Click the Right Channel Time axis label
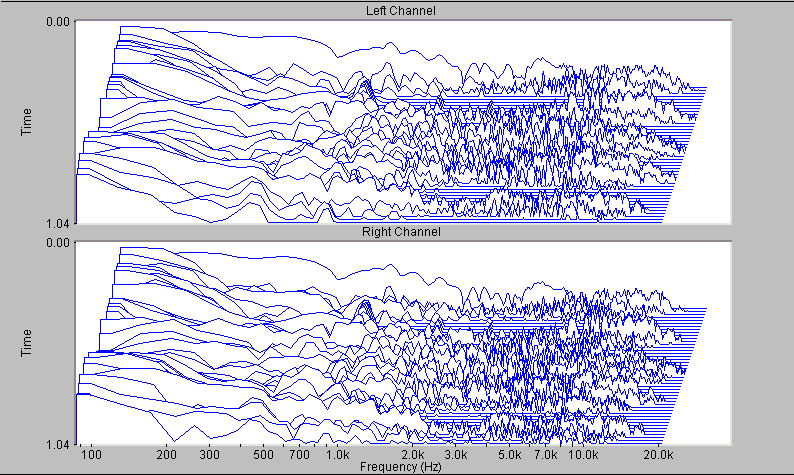 tap(28, 342)
